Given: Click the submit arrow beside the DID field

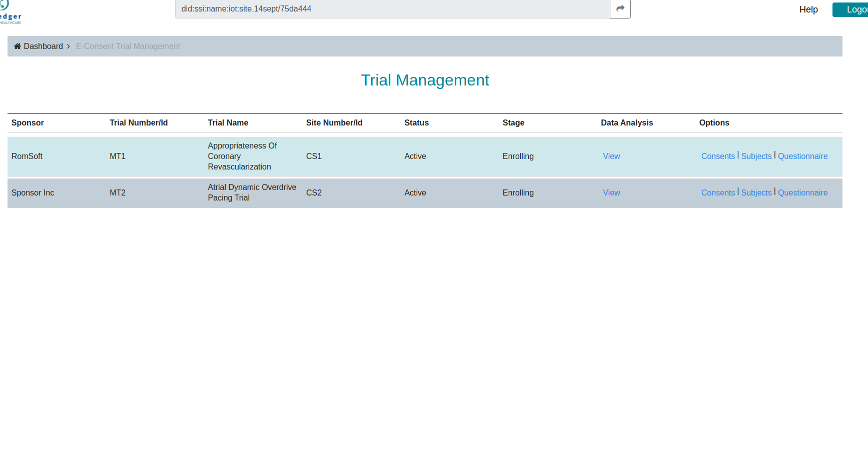Looking at the screenshot, I should tap(620, 8).
